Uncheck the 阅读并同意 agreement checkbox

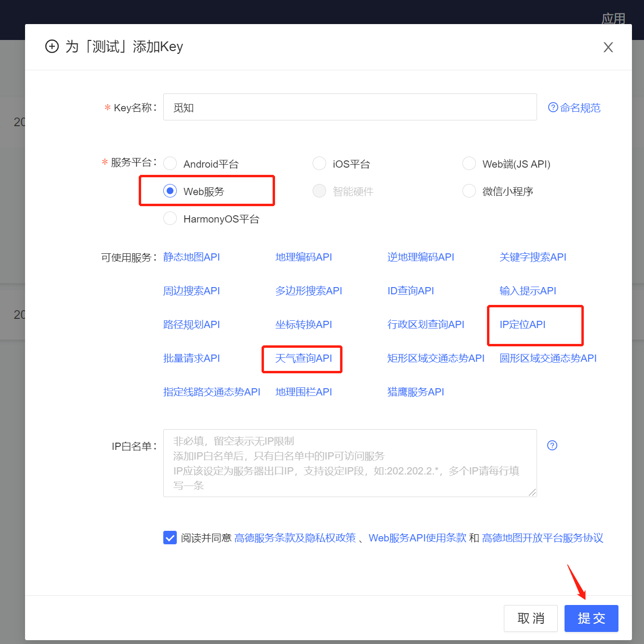[x=170, y=538]
